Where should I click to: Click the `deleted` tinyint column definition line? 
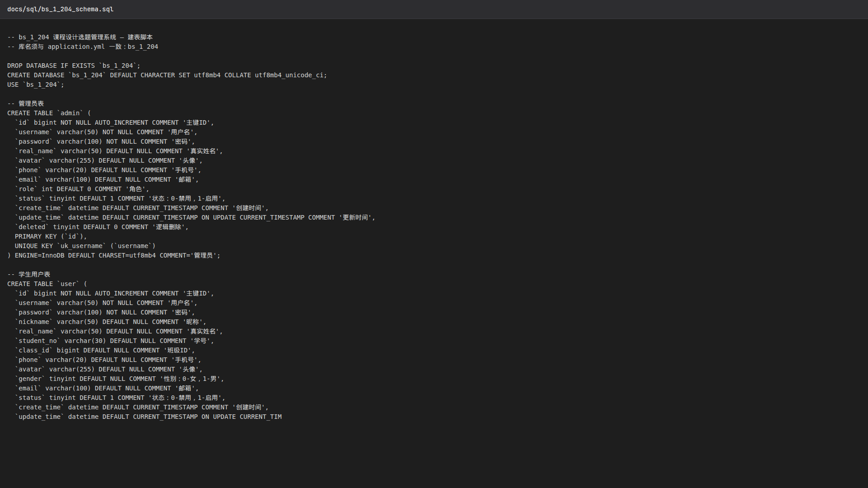click(x=102, y=227)
